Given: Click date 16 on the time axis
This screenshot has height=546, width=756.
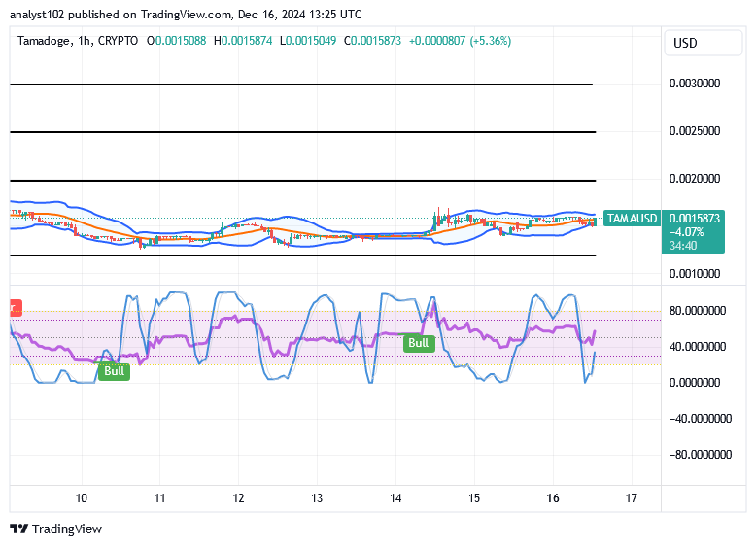Looking at the screenshot, I should (552, 497).
